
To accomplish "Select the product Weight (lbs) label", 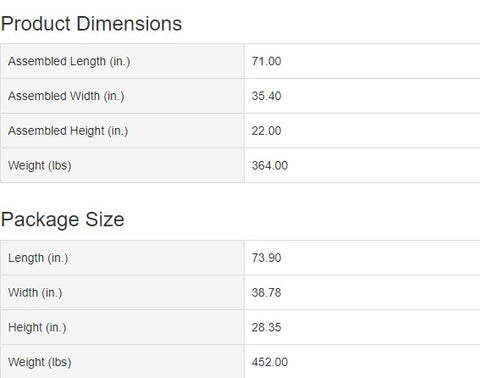I will 40,166.
